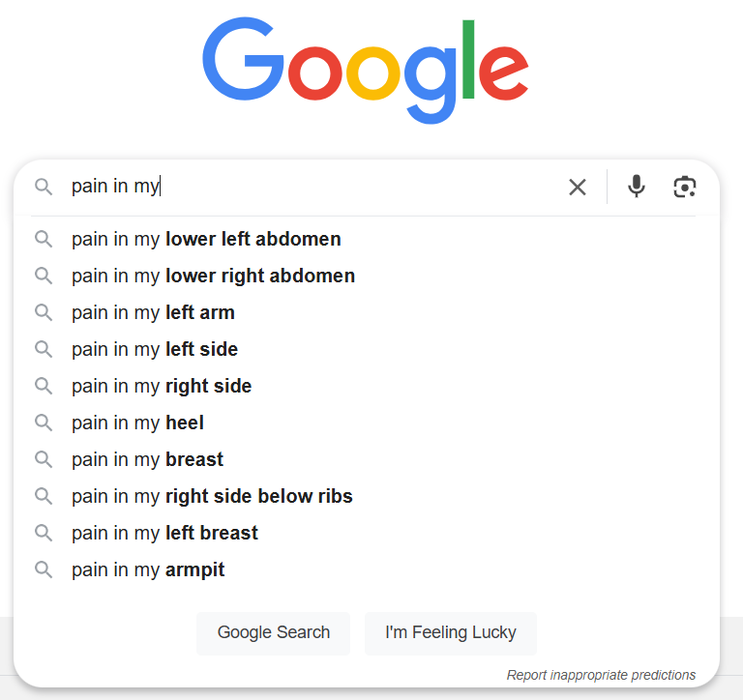
Task: Click the Google logo
Action: 366,71
